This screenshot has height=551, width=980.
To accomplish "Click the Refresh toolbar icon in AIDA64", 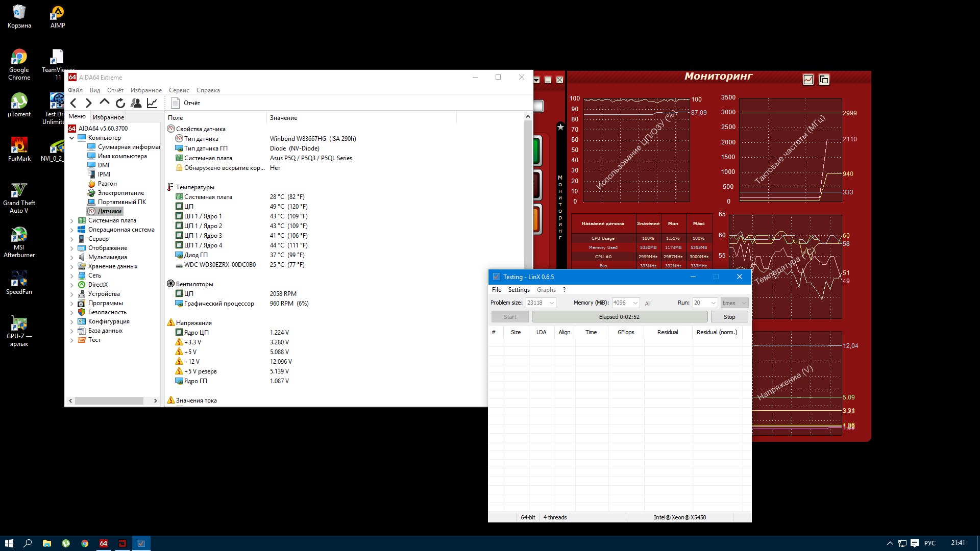I will [x=120, y=103].
